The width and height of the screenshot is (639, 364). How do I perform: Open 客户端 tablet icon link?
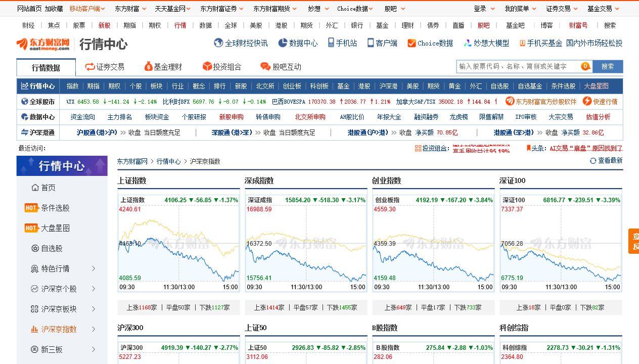[371, 43]
